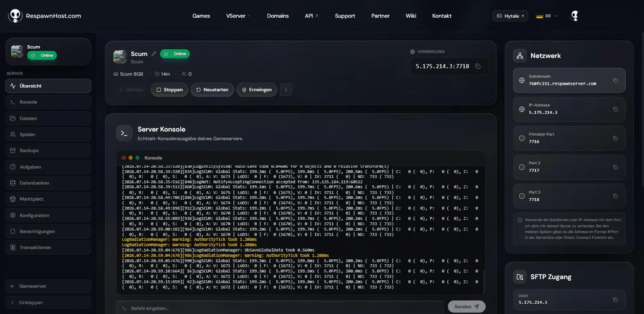Open Kontakt page
644x314 pixels.
point(442,16)
